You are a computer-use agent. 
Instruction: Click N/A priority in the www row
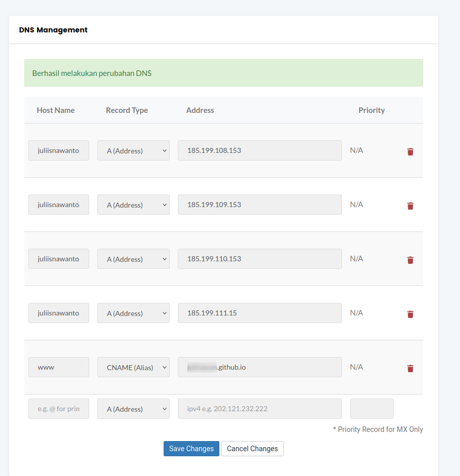coord(357,367)
